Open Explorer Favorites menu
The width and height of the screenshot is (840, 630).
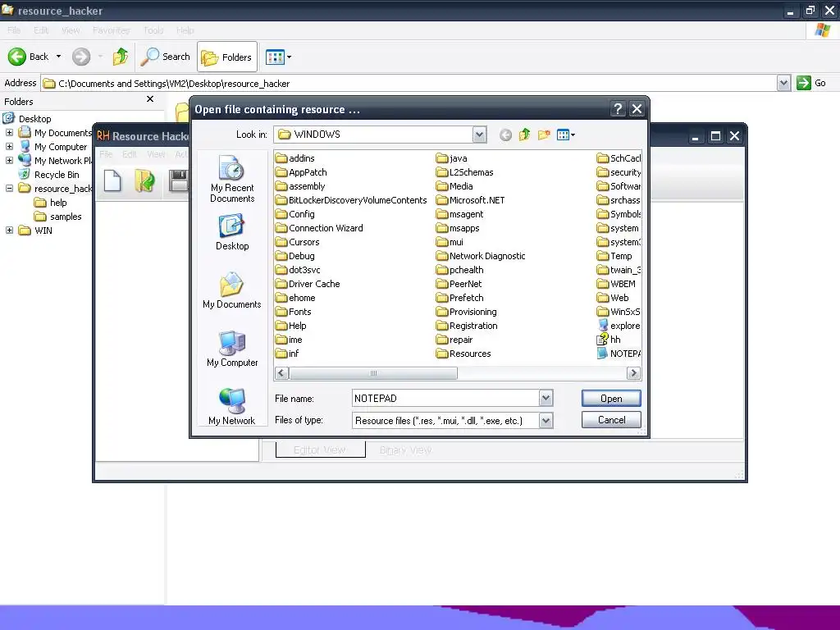click(111, 30)
